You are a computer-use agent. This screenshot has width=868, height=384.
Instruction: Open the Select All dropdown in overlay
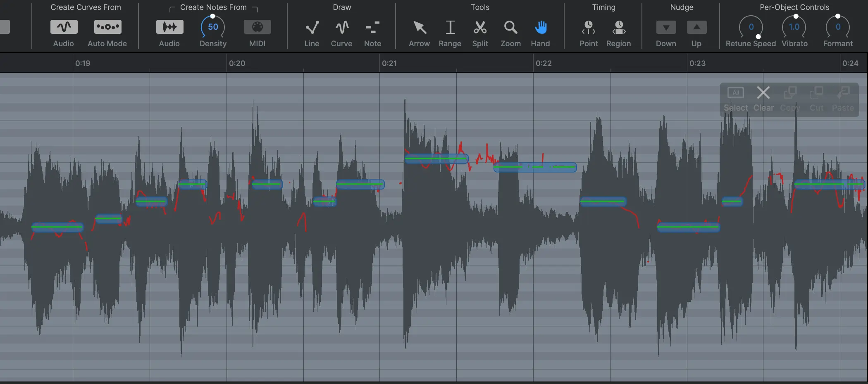point(735,93)
